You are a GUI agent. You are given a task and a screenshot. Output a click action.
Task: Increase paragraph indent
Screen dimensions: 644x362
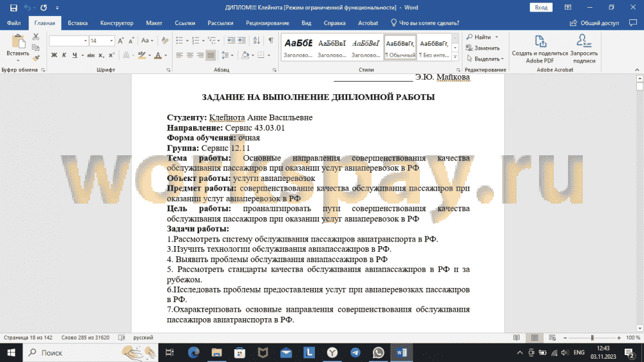[242, 41]
